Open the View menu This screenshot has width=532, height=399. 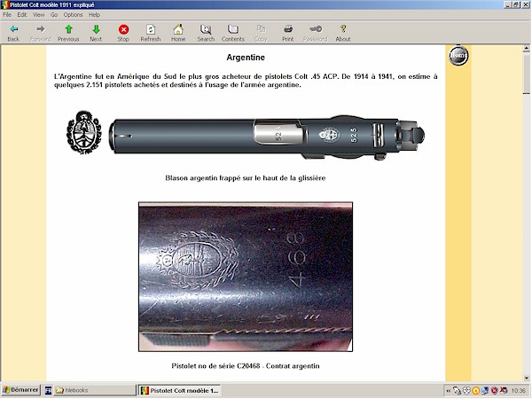[38, 14]
